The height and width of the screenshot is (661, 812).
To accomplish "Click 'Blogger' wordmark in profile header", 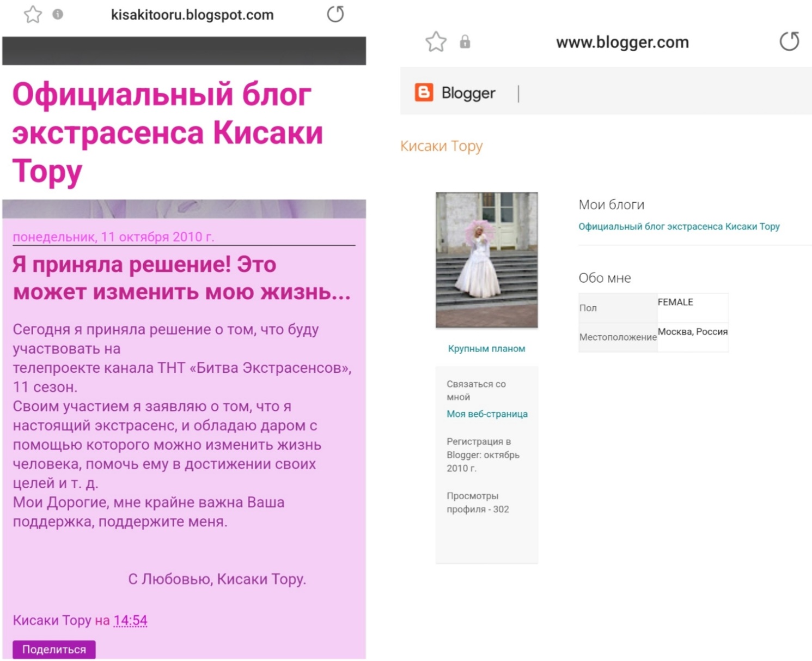I will [x=468, y=93].
